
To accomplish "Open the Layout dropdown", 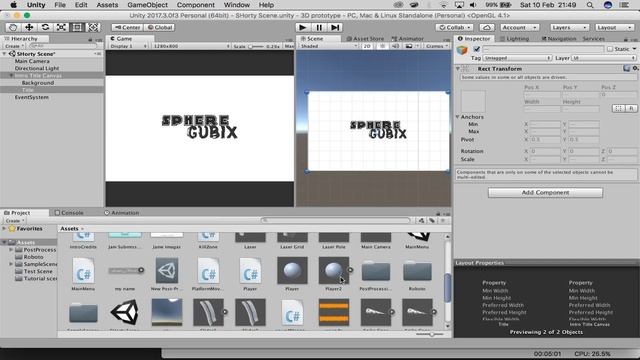I will [614, 27].
